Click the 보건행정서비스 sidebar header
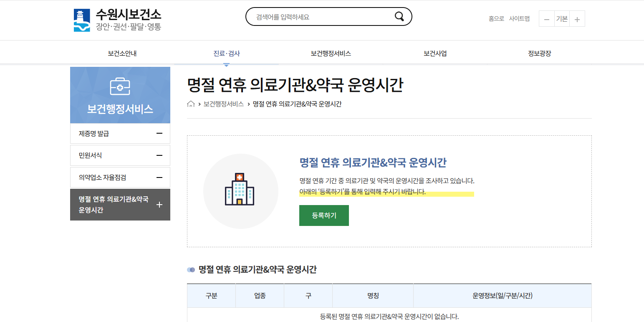Viewport: 644px width, 322px height. tap(120, 95)
